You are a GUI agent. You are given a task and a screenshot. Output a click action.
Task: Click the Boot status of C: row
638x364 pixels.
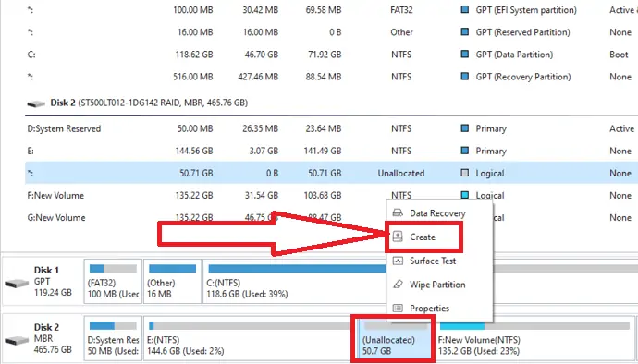point(619,55)
